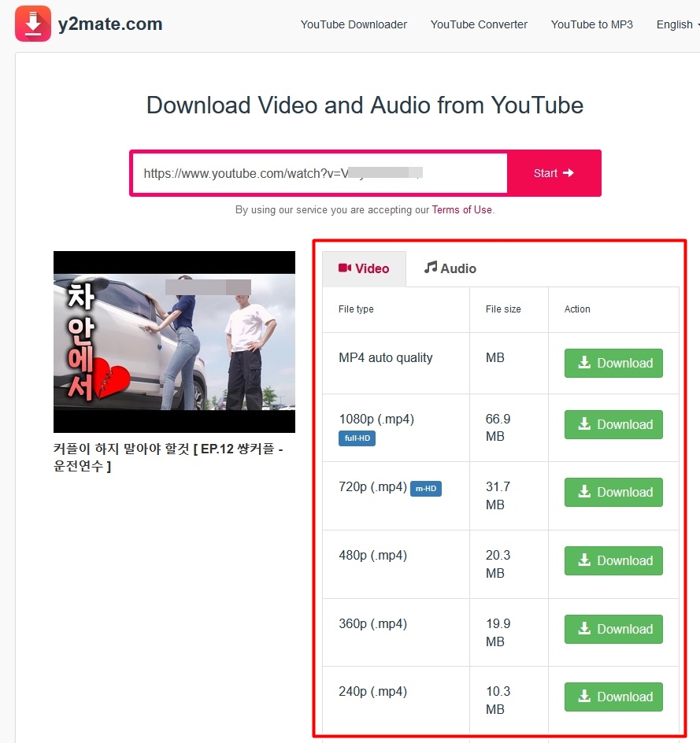Click the '720p (.mp4)' label
700x743 pixels.
coord(372,487)
